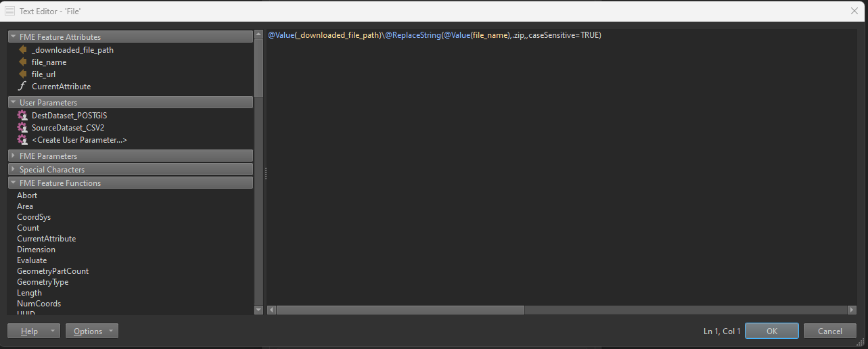Expand the Special Characters section
Image resolution: width=868 pixels, height=349 pixels.
pyautogui.click(x=13, y=170)
